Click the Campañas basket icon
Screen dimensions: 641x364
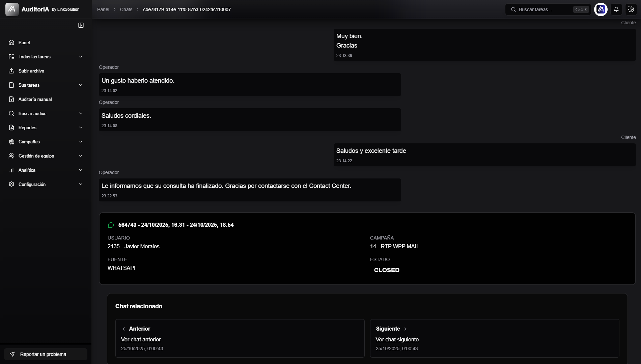[x=11, y=142]
